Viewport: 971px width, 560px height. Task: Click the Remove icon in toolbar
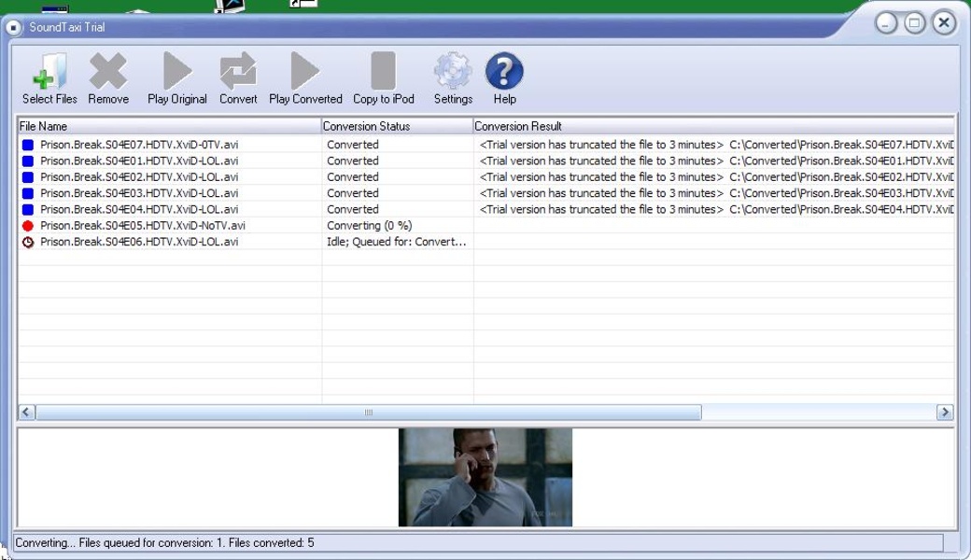tap(108, 72)
